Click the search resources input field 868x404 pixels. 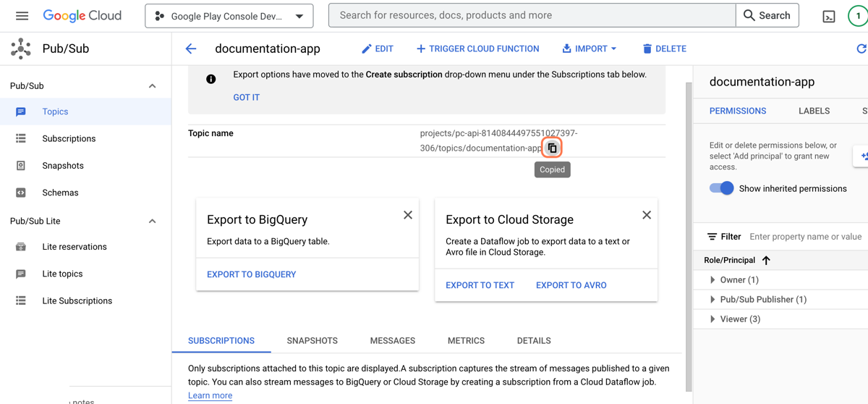coord(532,15)
